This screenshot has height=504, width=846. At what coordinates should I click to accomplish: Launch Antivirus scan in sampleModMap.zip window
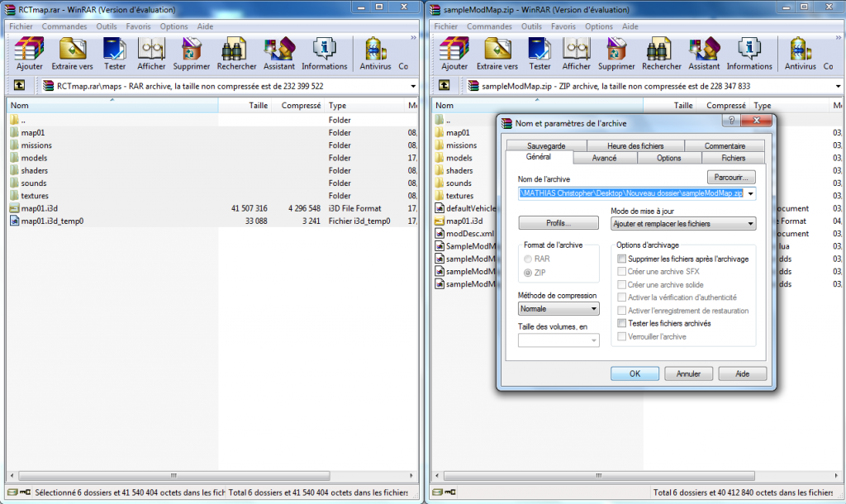(x=801, y=54)
